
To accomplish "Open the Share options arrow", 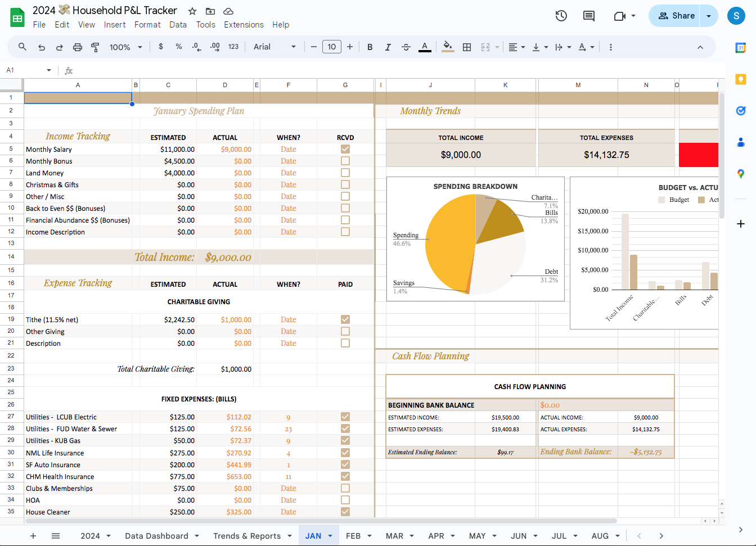I will tap(709, 16).
